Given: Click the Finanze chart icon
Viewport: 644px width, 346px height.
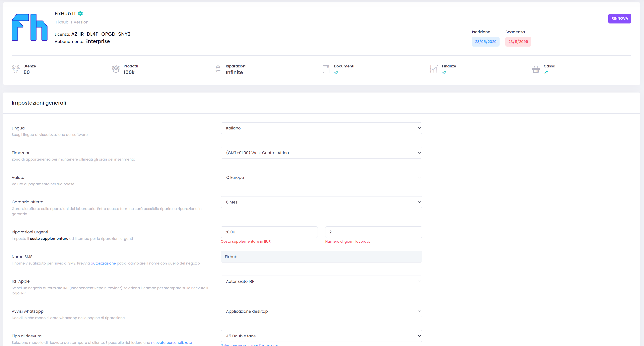Looking at the screenshot, I should pos(434,69).
